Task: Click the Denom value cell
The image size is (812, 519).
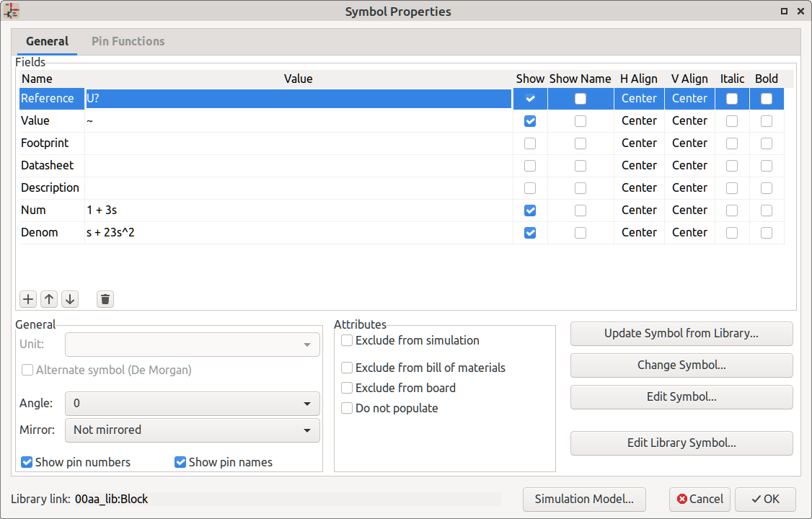Action: coord(298,233)
